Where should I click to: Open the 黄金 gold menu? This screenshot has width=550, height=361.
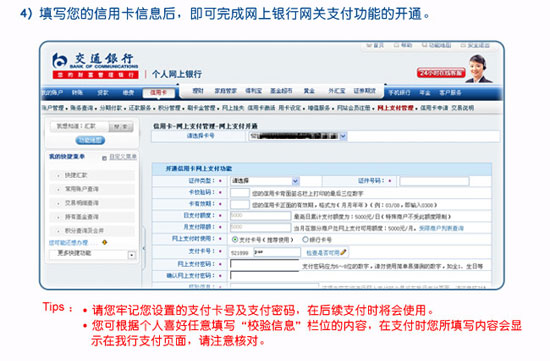(x=309, y=91)
